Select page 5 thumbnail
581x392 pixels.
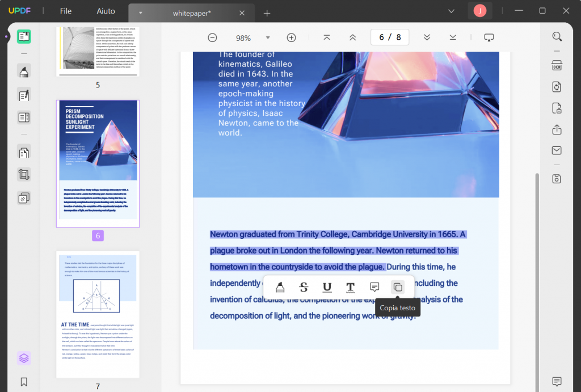pos(98,50)
